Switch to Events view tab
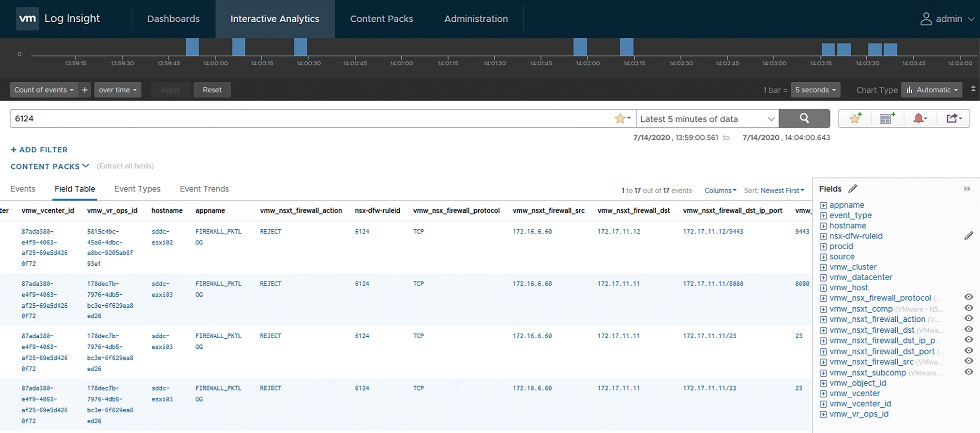The width and height of the screenshot is (980, 433). pos(23,189)
